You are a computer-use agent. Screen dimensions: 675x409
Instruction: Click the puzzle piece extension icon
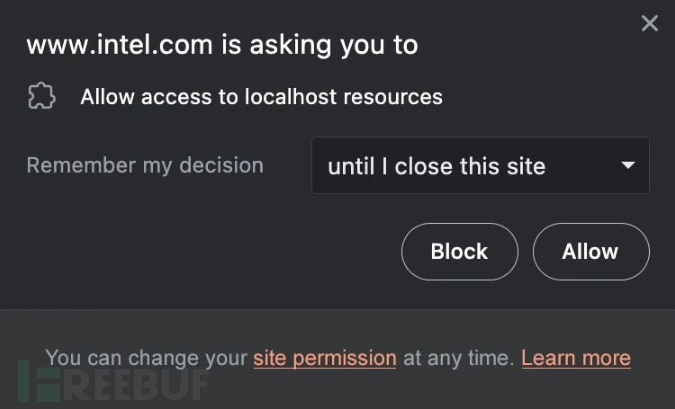(x=41, y=97)
